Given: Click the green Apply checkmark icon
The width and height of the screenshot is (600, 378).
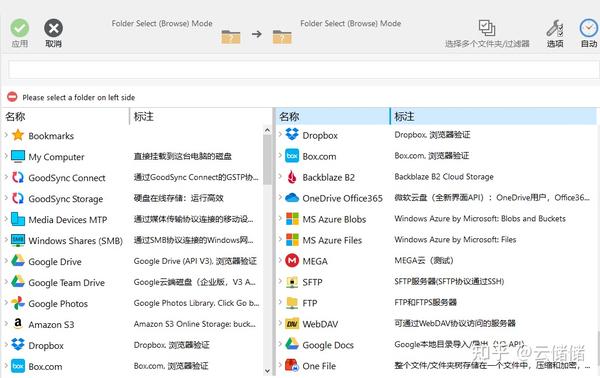Looking at the screenshot, I should coord(20,28).
